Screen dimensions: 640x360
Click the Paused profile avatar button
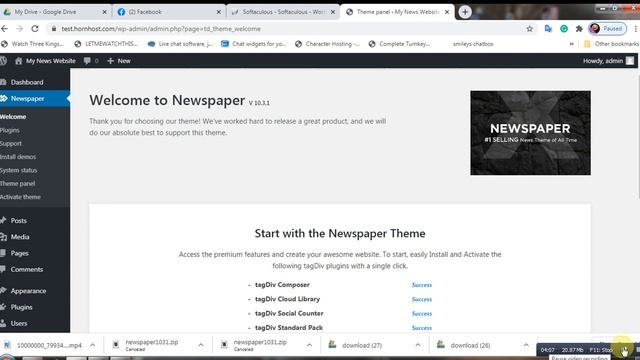tap(607, 29)
